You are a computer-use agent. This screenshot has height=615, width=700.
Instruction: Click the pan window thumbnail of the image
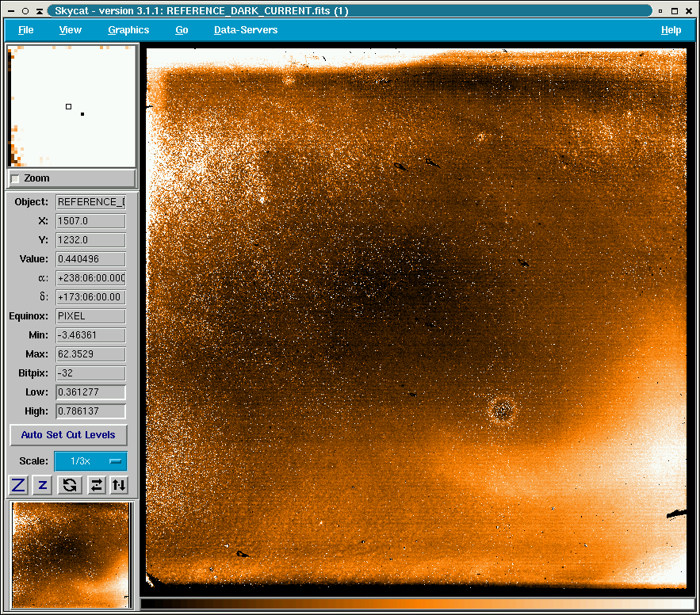pos(71,555)
